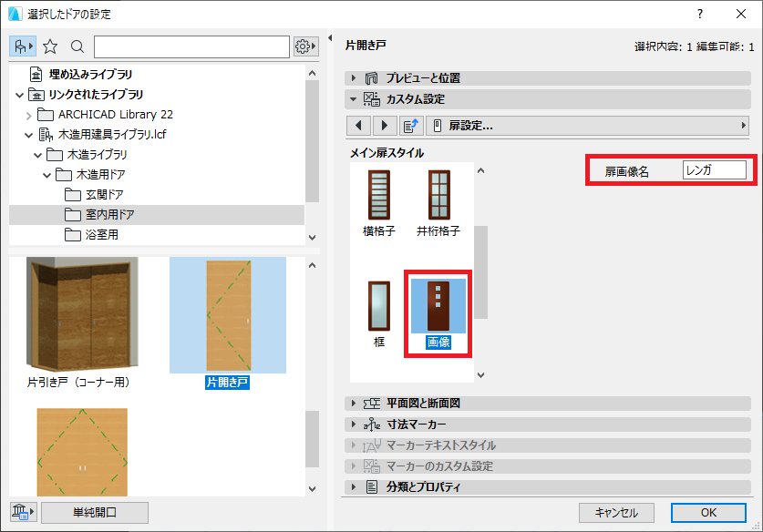Confirm with the OK button
This screenshot has width=763, height=532.
tap(708, 513)
